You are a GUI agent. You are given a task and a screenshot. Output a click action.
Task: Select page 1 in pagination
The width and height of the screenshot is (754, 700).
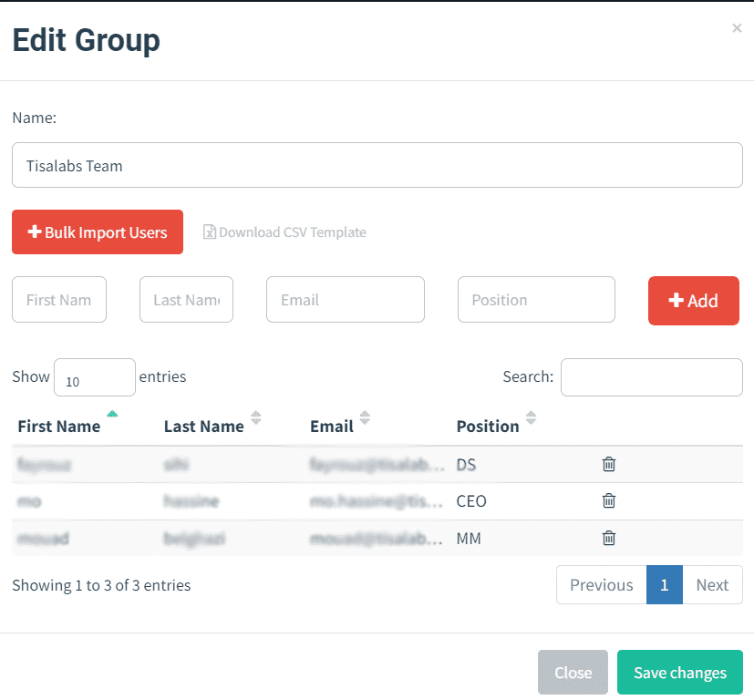(x=665, y=584)
